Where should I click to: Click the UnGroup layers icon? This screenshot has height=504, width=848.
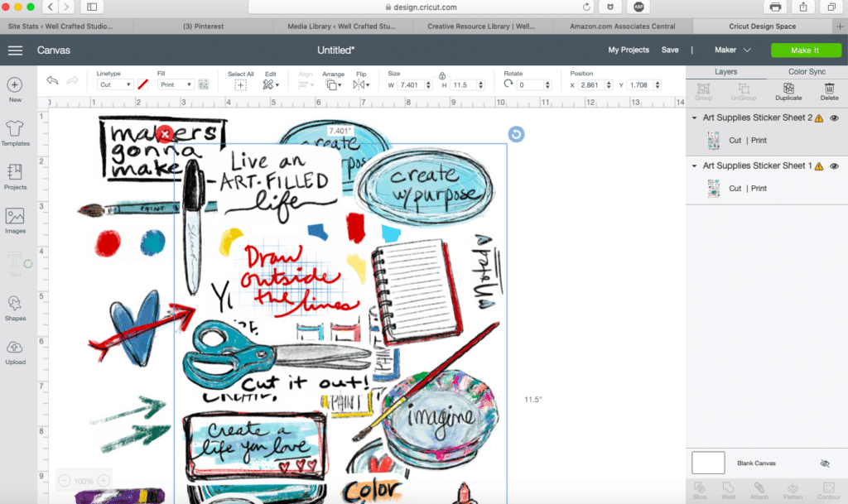click(744, 92)
